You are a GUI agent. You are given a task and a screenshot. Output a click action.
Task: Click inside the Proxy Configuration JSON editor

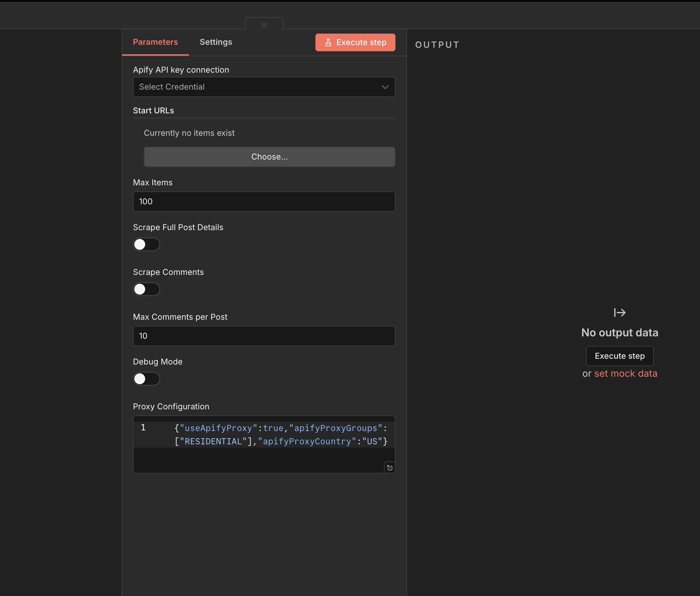click(264, 444)
